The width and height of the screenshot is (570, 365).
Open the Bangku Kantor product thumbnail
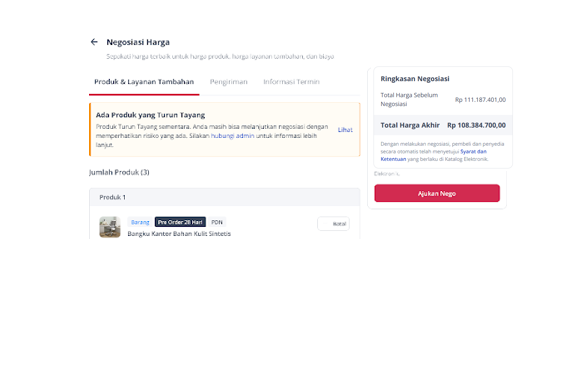tap(110, 227)
